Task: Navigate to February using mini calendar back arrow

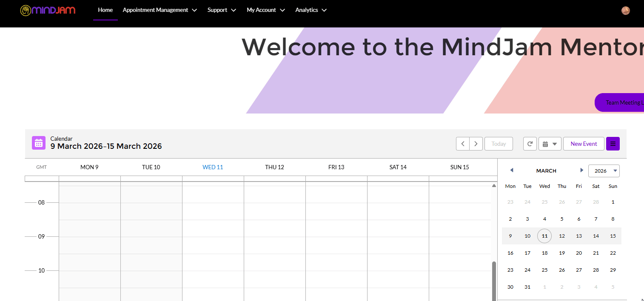Action: (511, 170)
